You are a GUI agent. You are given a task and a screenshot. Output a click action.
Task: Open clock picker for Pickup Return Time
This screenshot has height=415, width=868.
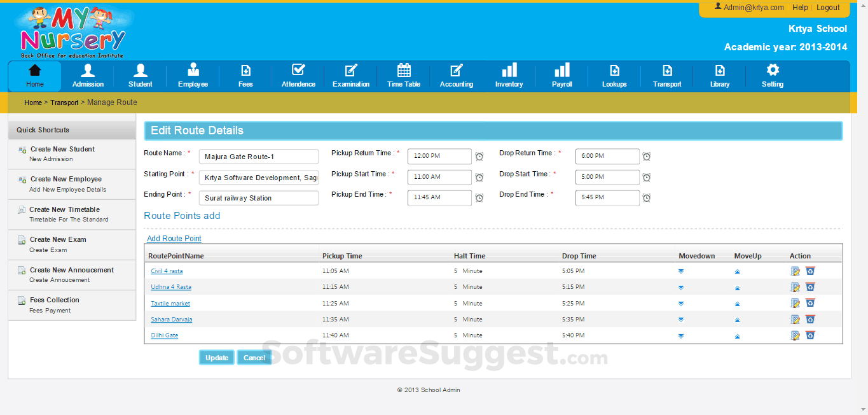point(479,157)
